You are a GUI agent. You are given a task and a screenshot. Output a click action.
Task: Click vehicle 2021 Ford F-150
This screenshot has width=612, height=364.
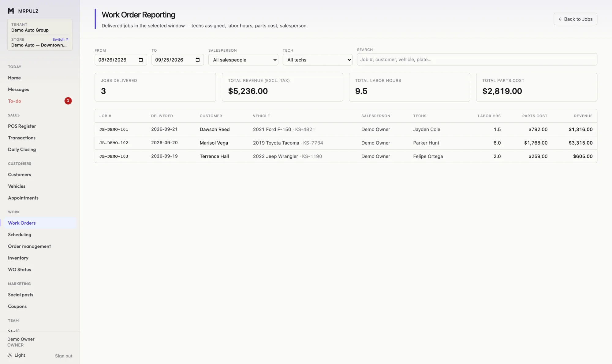pyautogui.click(x=272, y=129)
